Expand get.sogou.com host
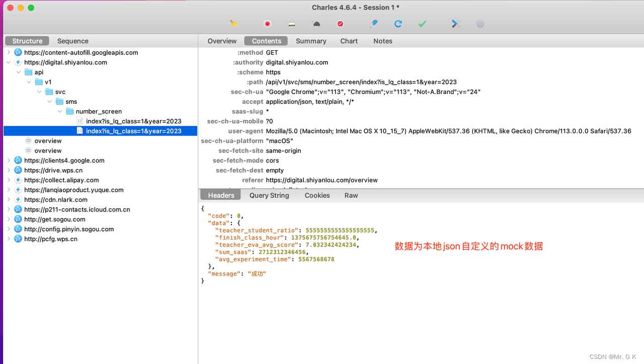Image resolution: width=644 pixels, height=364 pixels. [x=9, y=220]
